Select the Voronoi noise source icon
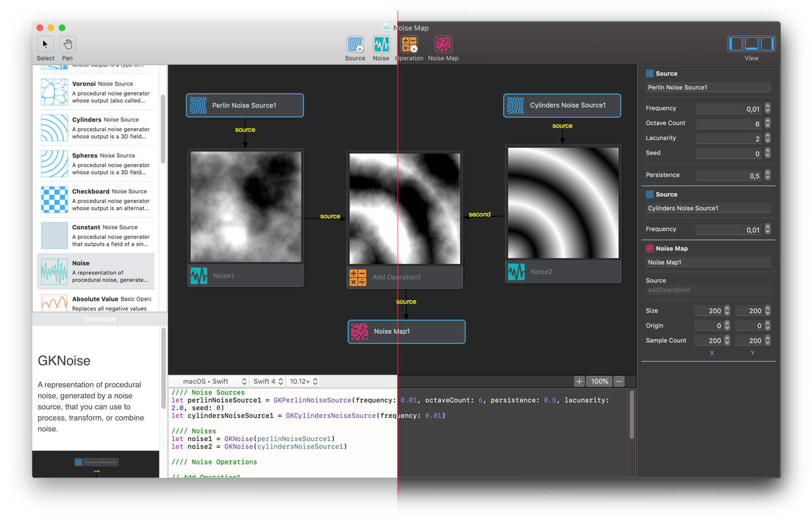Screen dimensions: 812x519 pyautogui.click(x=54, y=92)
